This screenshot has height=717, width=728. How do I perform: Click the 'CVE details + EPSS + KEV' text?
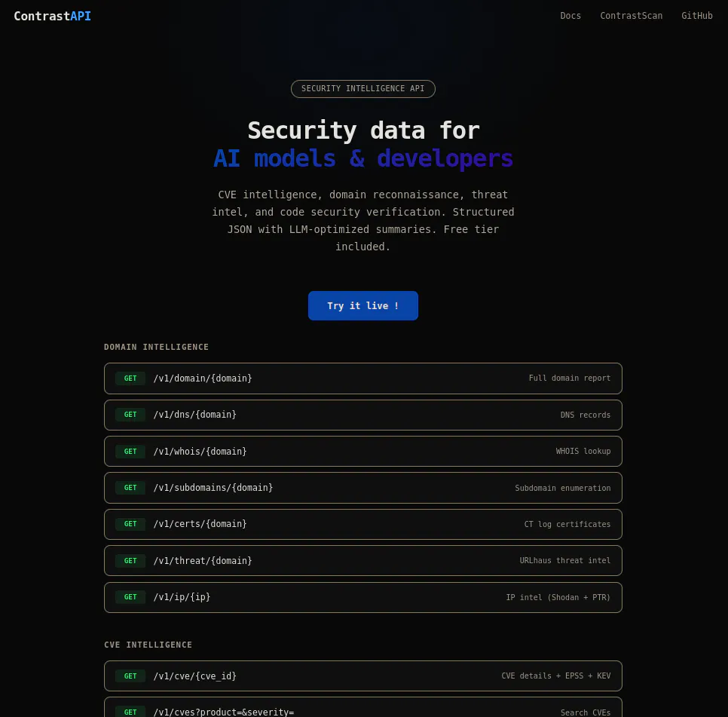pos(556,676)
